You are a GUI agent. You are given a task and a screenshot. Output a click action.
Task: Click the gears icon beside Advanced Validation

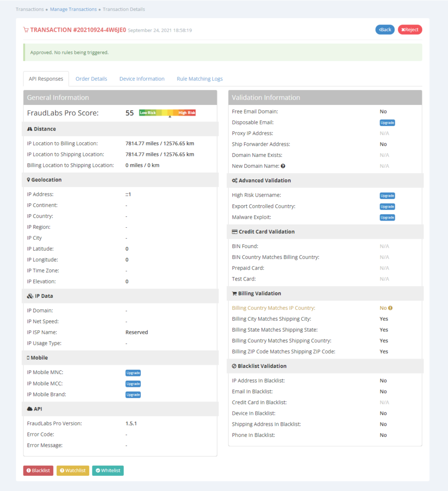[x=235, y=180]
